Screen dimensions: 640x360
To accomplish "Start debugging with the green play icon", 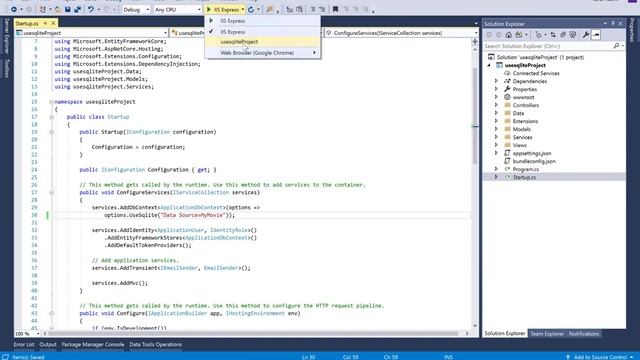I will pyautogui.click(x=209, y=9).
